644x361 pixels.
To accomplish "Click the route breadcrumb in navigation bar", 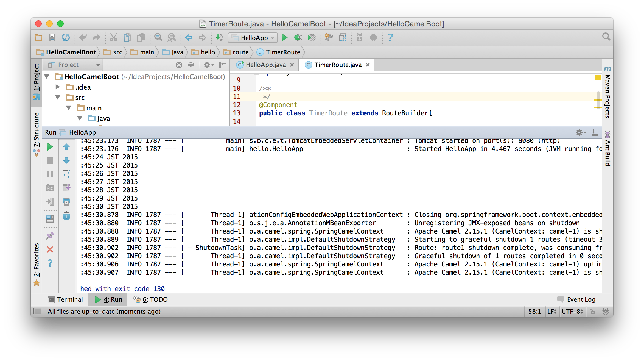I will point(240,52).
